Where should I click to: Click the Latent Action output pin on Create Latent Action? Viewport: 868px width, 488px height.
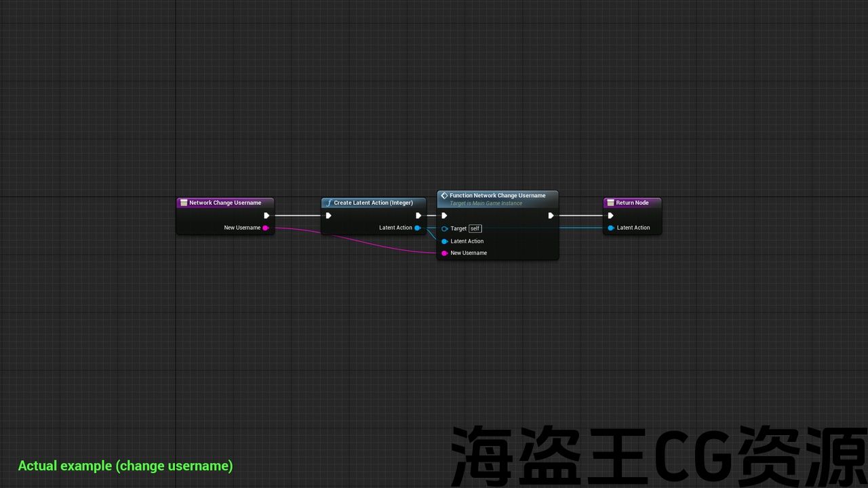pyautogui.click(x=417, y=228)
